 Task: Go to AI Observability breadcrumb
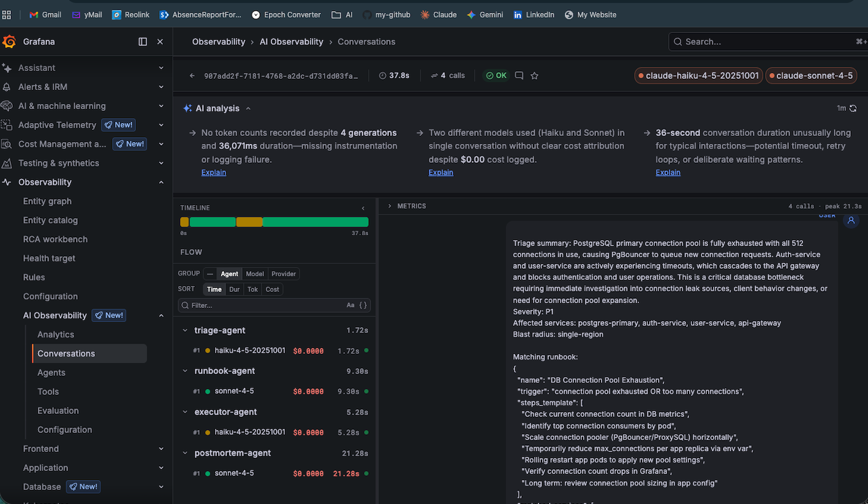click(x=292, y=42)
